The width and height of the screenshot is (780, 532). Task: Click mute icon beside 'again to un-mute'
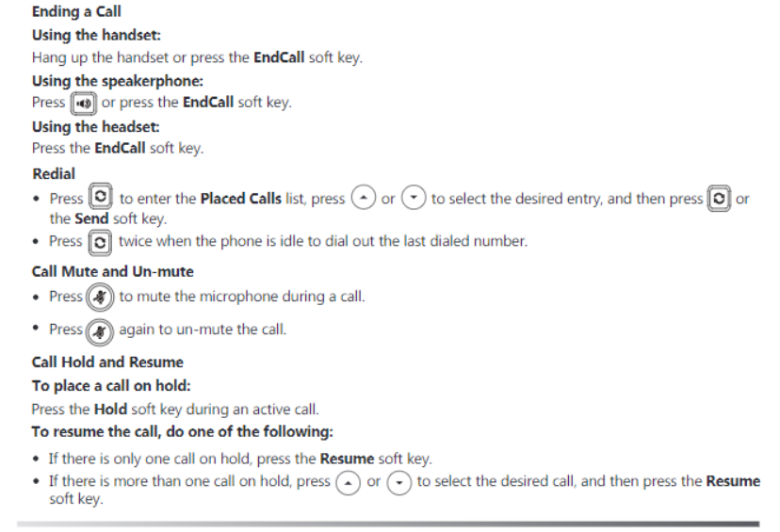(100, 331)
